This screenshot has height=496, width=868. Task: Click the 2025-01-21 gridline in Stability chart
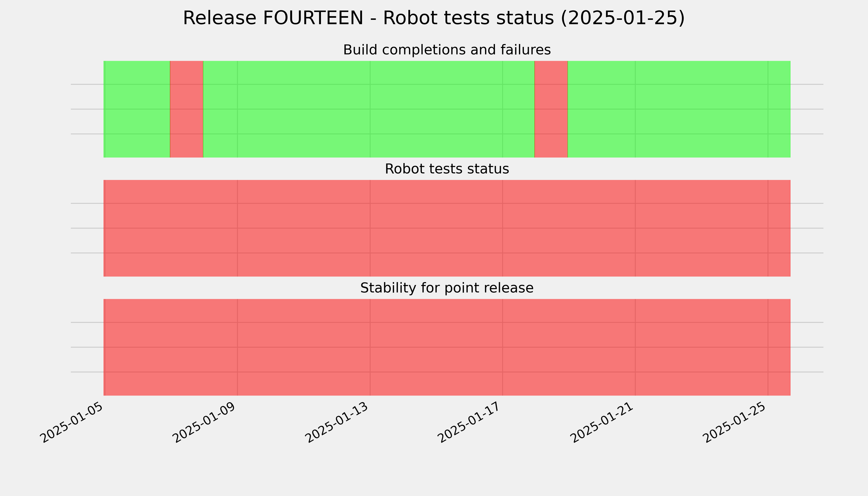(x=635, y=347)
